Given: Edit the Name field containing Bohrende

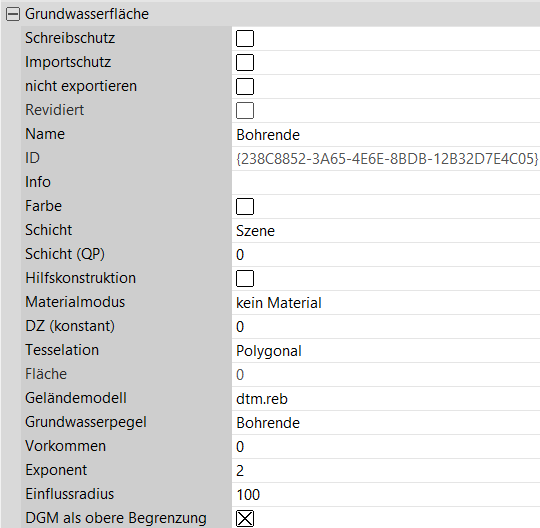Looking at the screenshot, I should point(386,134).
